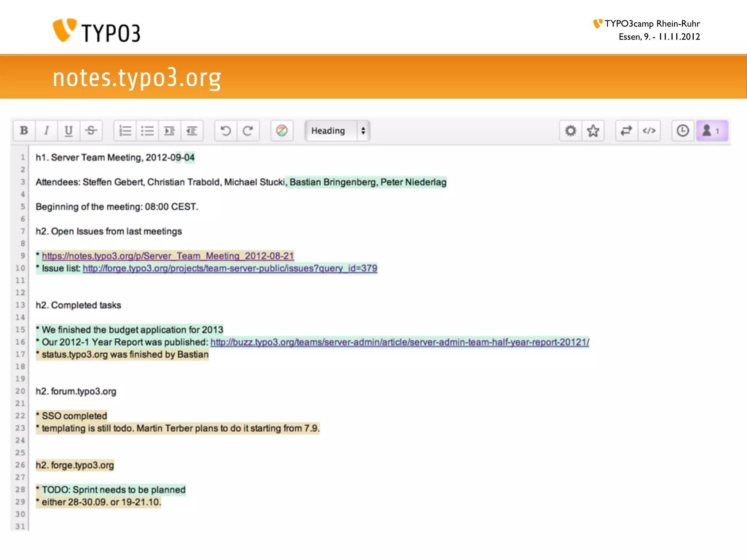747x560 pixels.
Task: Toggle underline text formatting
Action: point(69,131)
